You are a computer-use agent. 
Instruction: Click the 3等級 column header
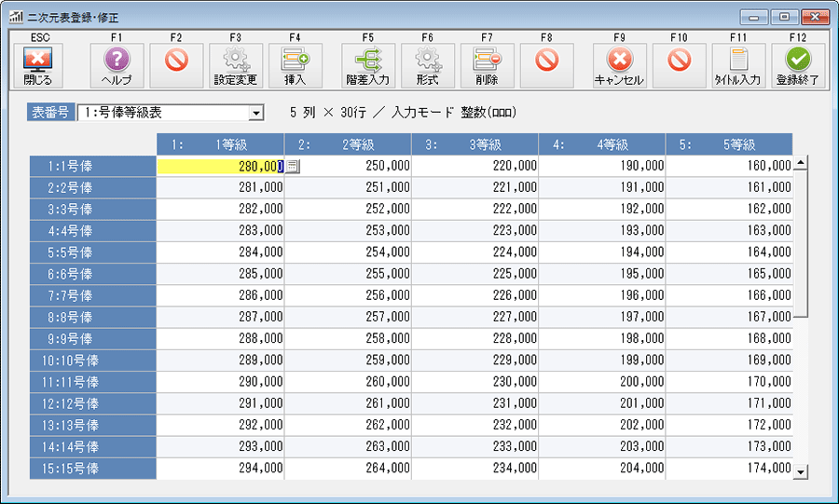point(475,144)
